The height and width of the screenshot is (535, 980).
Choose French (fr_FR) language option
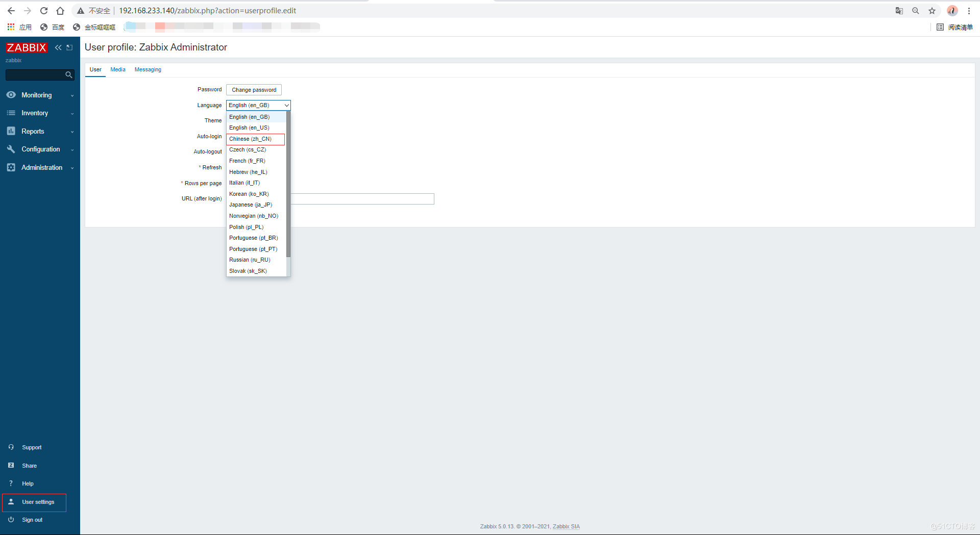point(256,161)
